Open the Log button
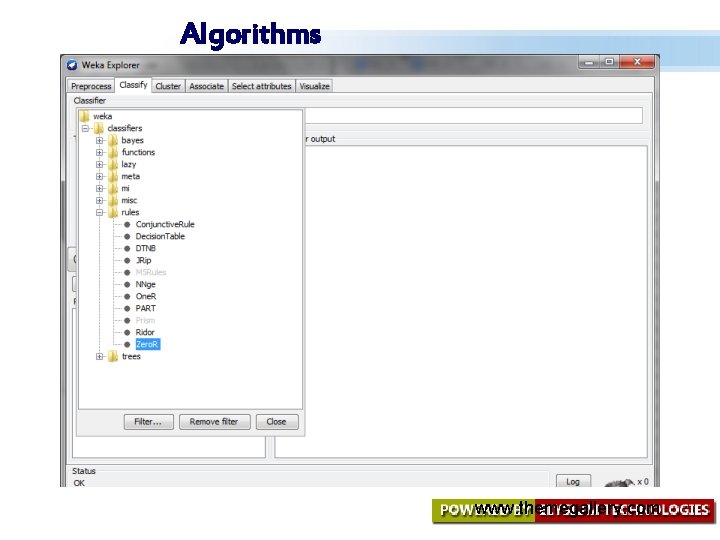This screenshot has height=540, width=720. pyautogui.click(x=573, y=481)
